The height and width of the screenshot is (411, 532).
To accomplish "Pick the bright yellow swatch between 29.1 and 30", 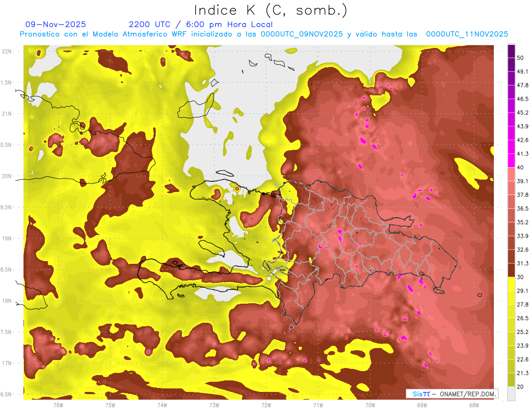I will 511,284.
